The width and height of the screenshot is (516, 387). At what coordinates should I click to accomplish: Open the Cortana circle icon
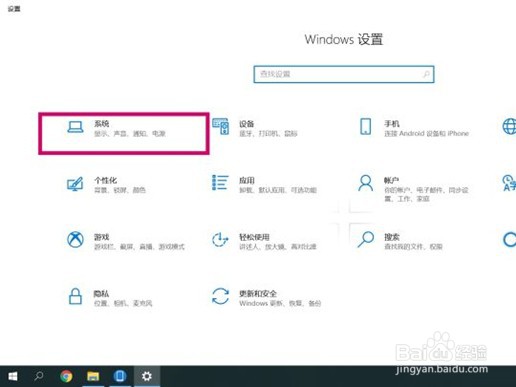[509, 240]
